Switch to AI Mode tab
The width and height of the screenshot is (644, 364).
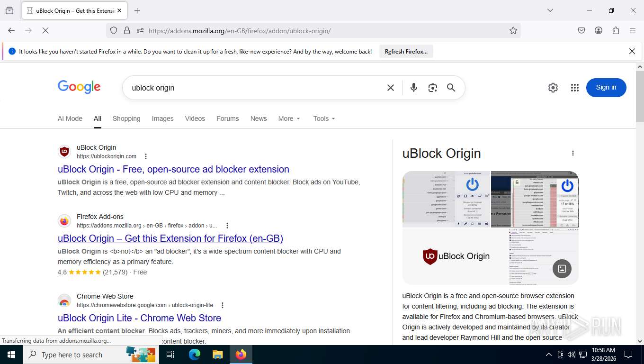point(70,118)
